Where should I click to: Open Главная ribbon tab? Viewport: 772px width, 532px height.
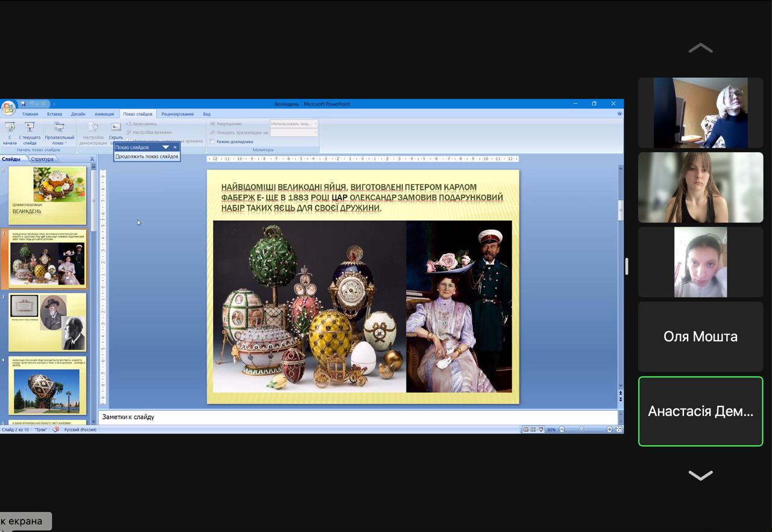point(30,114)
